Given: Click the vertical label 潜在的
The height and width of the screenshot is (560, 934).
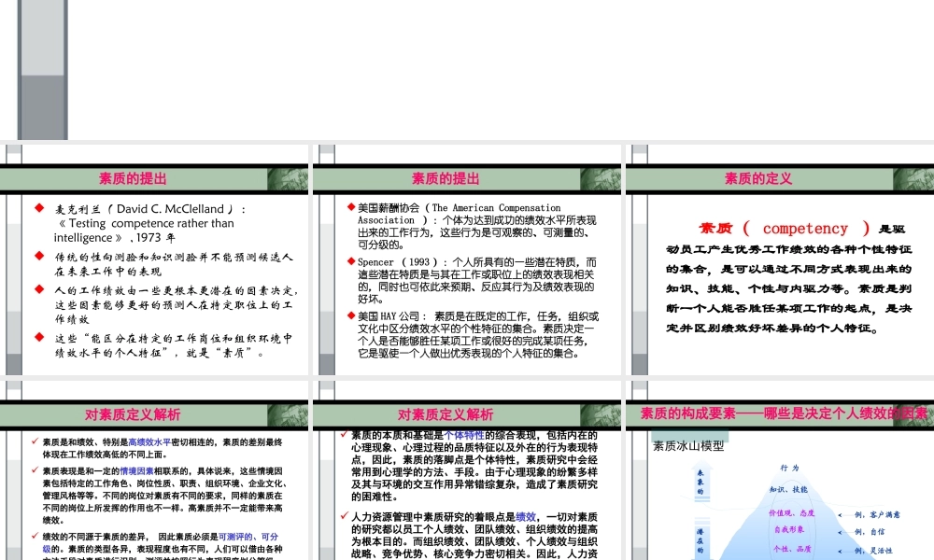Looking at the screenshot, I should [x=700, y=541].
